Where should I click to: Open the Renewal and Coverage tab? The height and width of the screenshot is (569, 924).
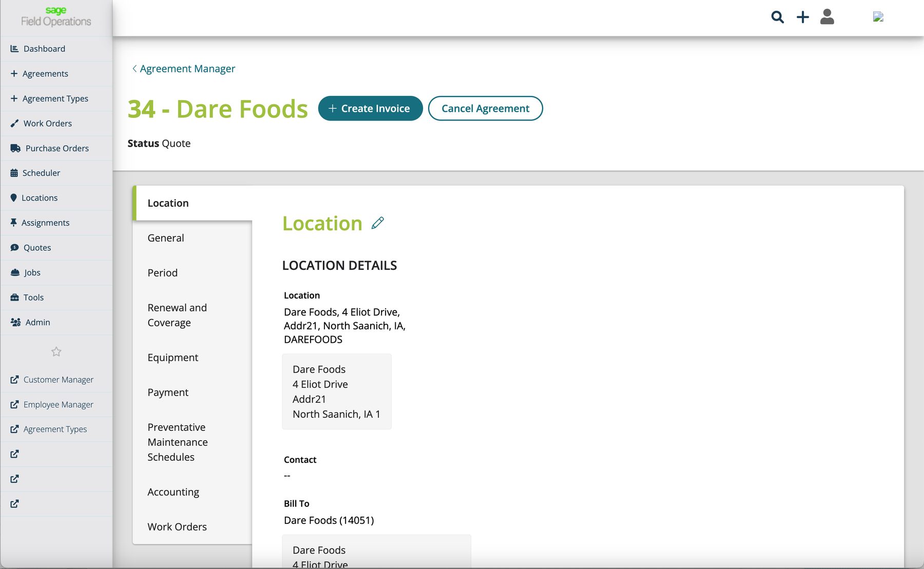coord(192,315)
